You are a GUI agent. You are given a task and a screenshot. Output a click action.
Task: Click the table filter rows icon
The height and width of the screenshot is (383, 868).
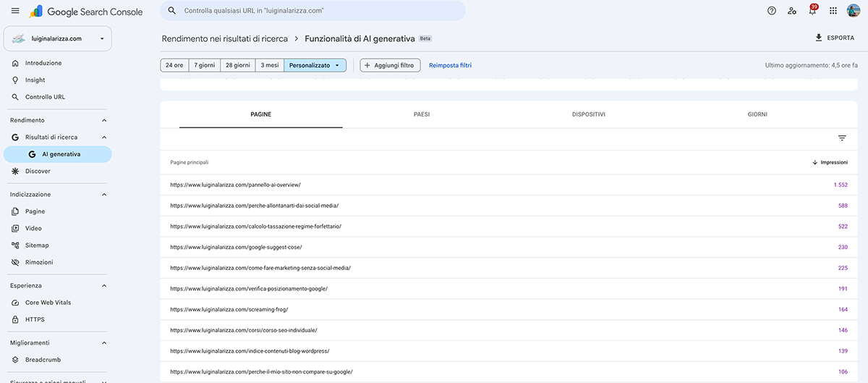(842, 138)
